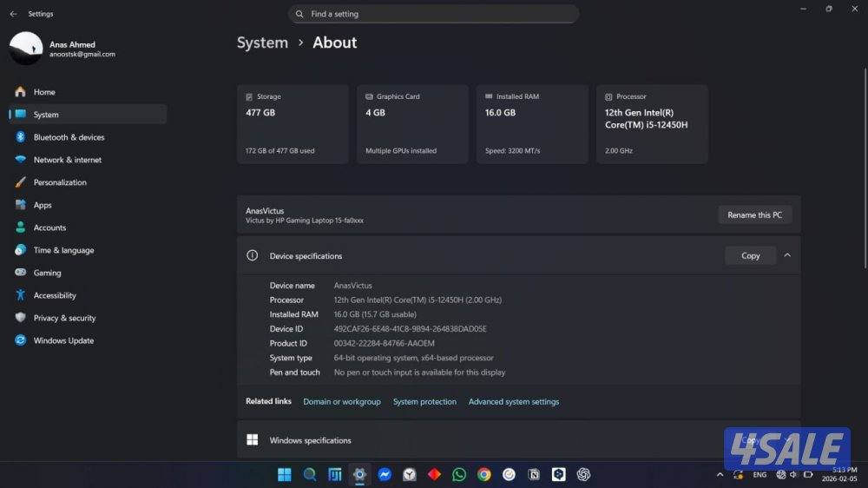Collapse the Device specifications section

[787, 255]
